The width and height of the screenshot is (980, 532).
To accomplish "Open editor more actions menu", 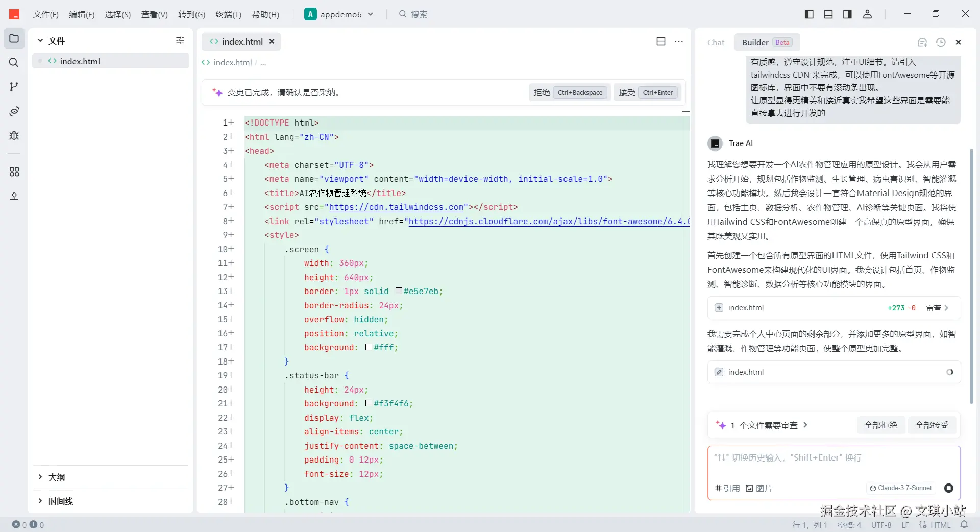I will (x=679, y=41).
